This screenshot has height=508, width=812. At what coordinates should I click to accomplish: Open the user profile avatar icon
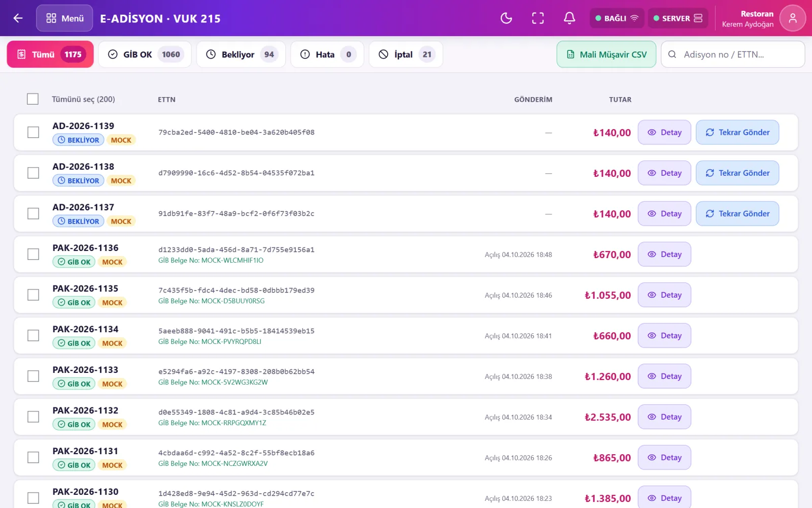(793, 18)
